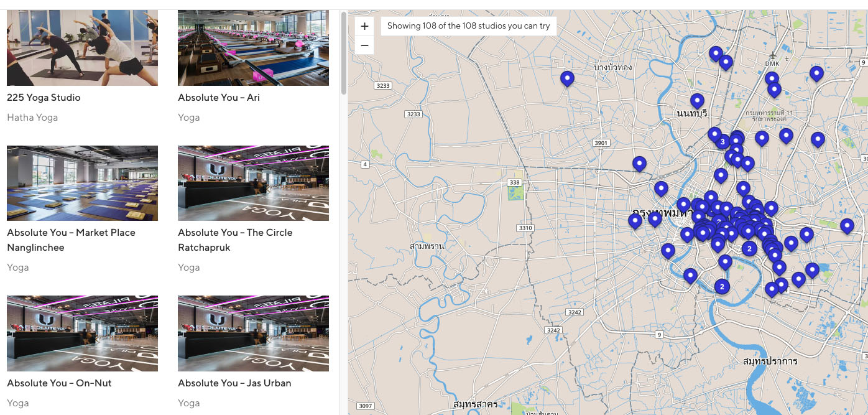Open the southernmost cluster marker labeled 2
The width and height of the screenshot is (868, 415).
[x=722, y=286]
